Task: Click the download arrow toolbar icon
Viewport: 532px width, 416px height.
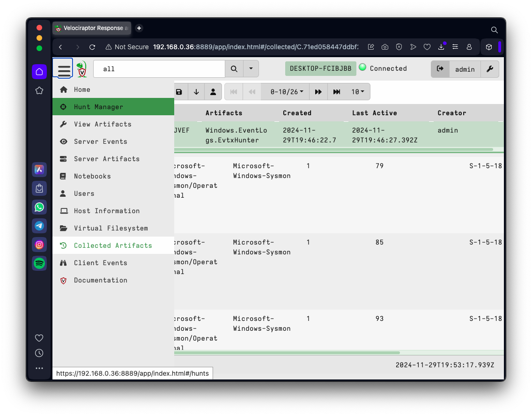Action: (196, 92)
